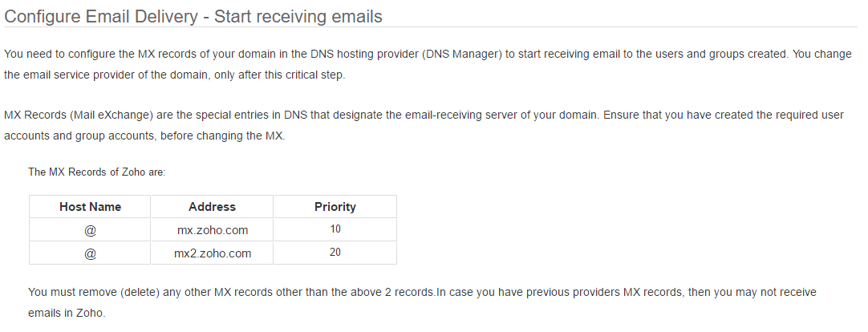This screenshot has height=332, width=868.
Task: Click 'accounts and group accounts' text line
Action: (144, 136)
